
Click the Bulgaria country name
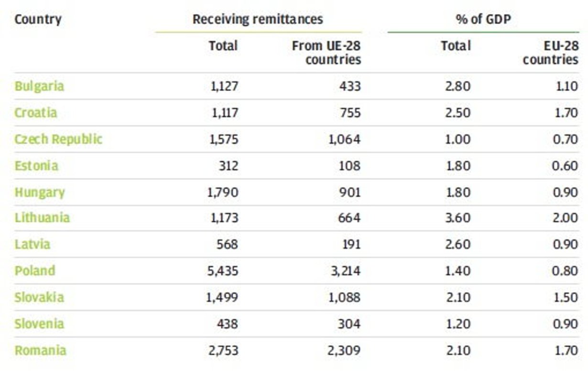pyautogui.click(x=39, y=86)
